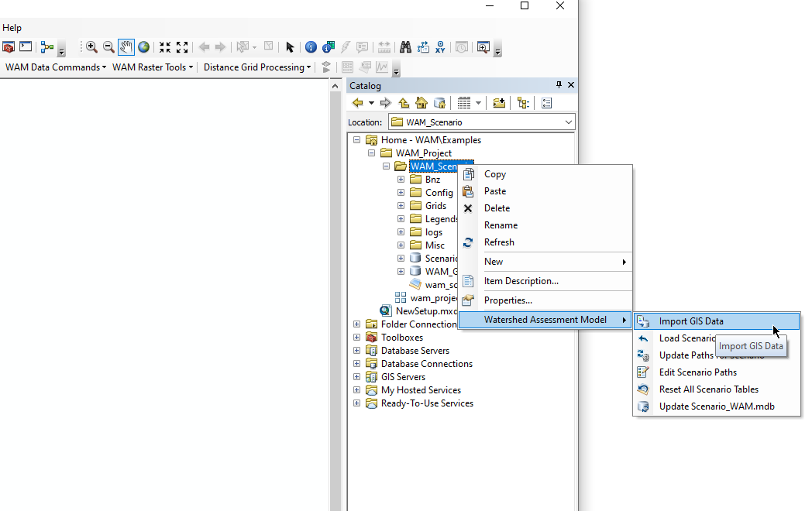The image size is (812, 511).
Task: Open the Create Viewer Window tool
Action: coord(483,47)
